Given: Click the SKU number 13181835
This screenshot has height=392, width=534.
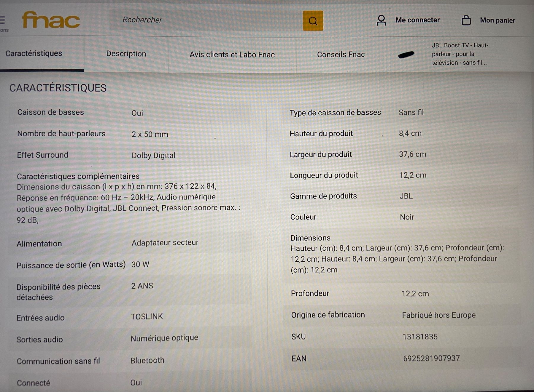Looking at the screenshot, I should point(420,337).
